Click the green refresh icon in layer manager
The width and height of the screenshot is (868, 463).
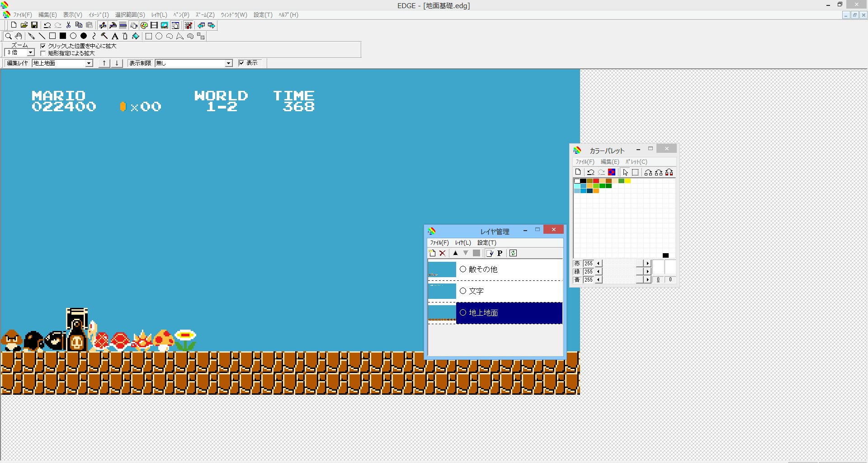tap(513, 253)
